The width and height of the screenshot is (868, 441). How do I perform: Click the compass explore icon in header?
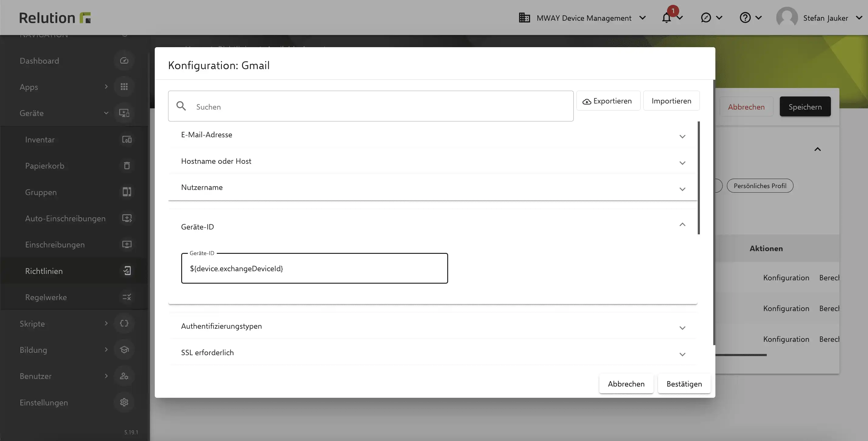[x=706, y=18]
